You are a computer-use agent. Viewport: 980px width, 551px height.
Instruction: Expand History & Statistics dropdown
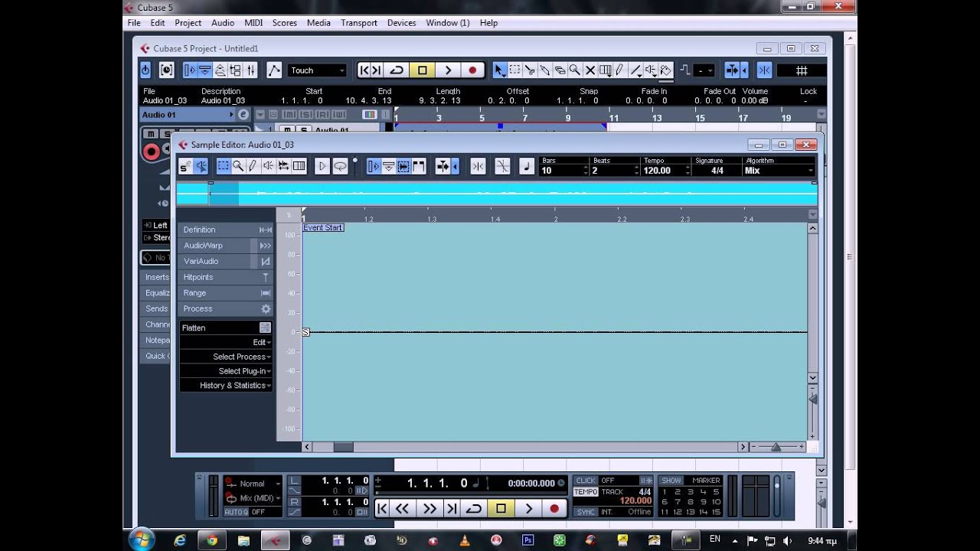tap(226, 386)
